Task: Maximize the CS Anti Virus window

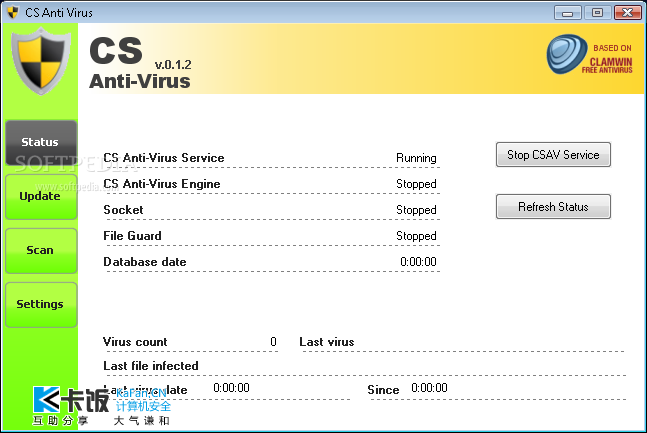Action: click(597, 13)
